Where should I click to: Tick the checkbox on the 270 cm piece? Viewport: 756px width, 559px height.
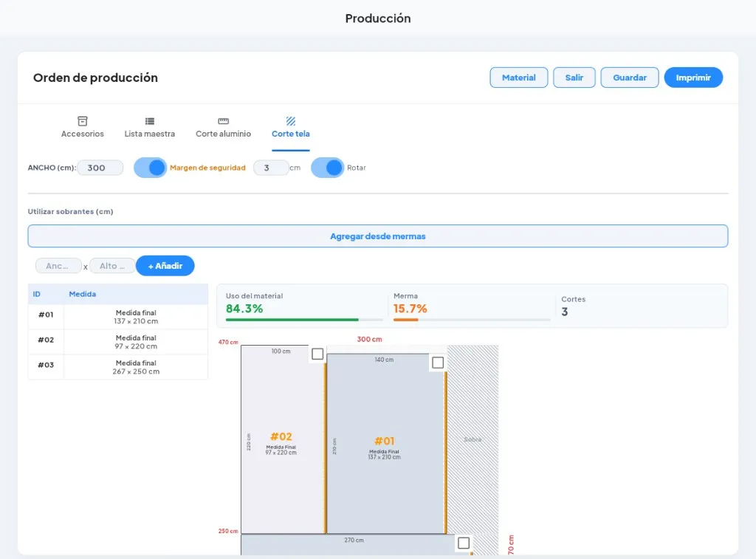click(x=464, y=543)
